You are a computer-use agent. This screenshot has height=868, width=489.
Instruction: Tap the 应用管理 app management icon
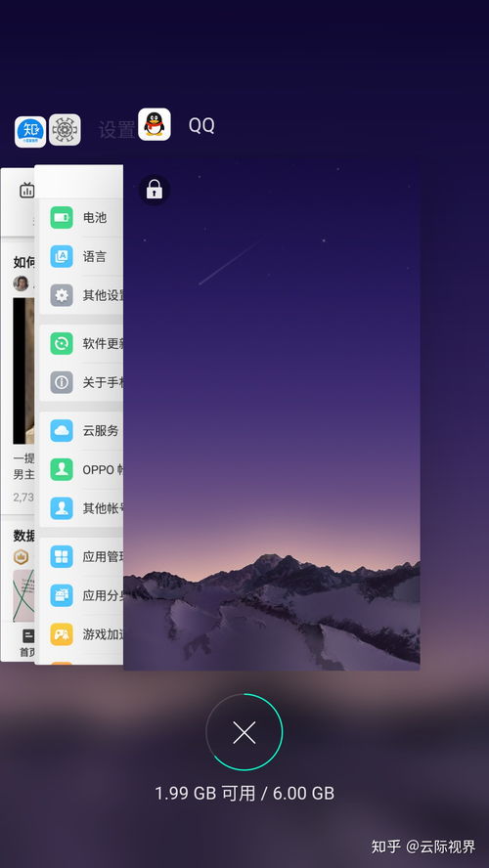pyautogui.click(x=62, y=556)
